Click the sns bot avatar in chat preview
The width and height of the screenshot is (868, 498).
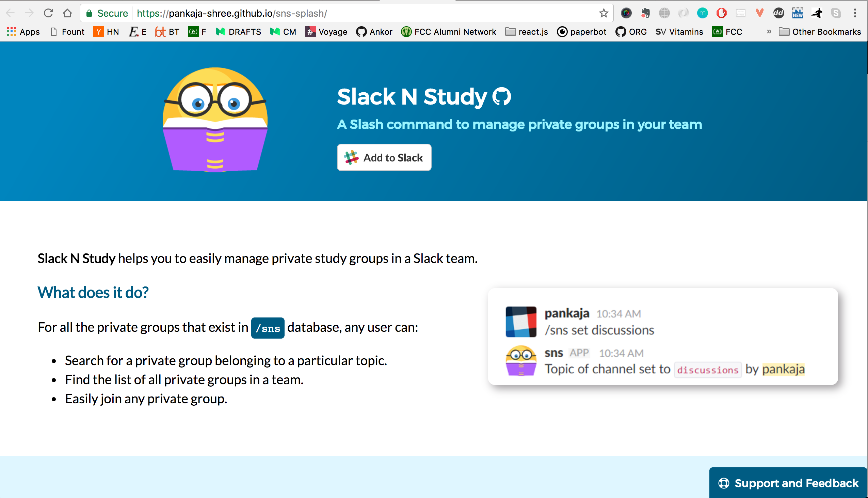tap(521, 361)
